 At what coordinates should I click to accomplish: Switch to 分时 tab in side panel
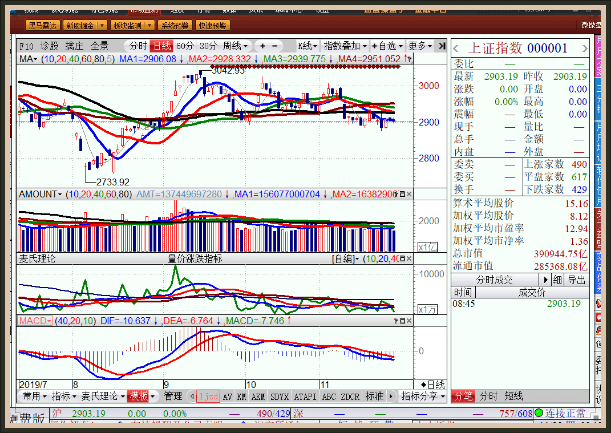(x=488, y=396)
